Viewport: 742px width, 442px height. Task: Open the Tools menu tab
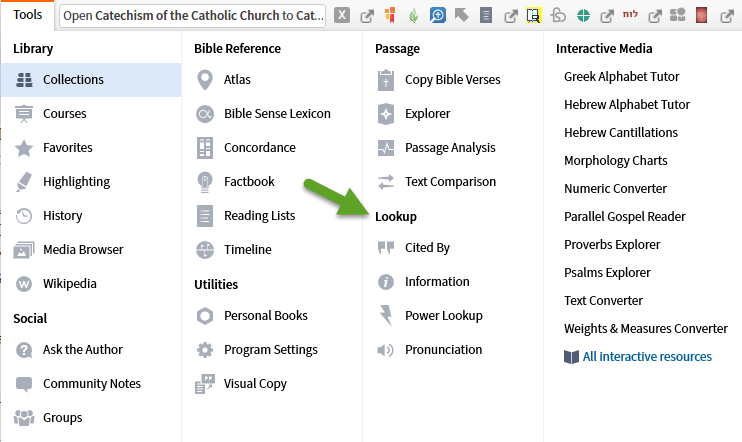click(27, 15)
